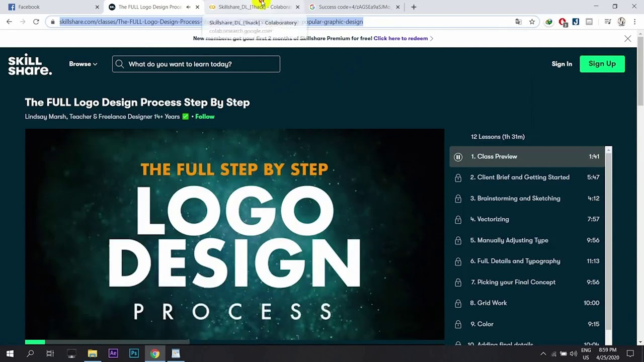Open lesson 6 Full Details and Typography
The width and height of the screenshot is (644, 362).
(x=515, y=261)
